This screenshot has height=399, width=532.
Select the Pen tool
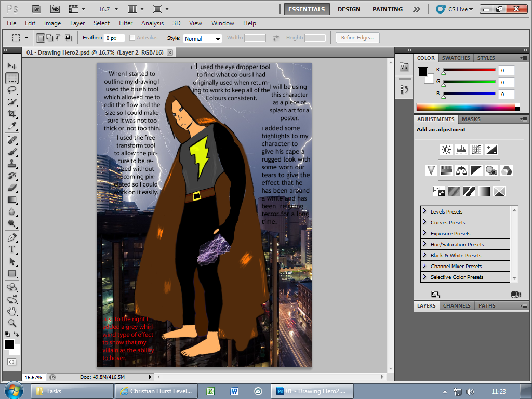(x=12, y=237)
